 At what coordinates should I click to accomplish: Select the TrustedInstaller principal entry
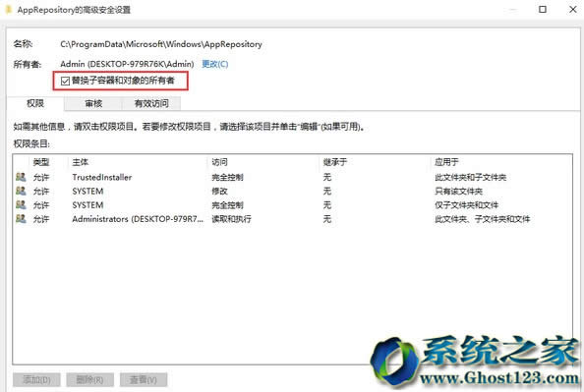coord(102,177)
